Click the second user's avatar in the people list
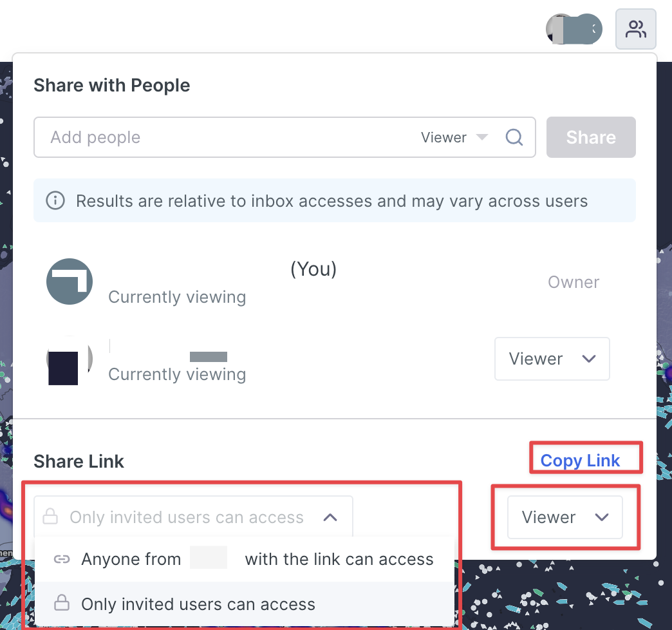 [69, 359]
